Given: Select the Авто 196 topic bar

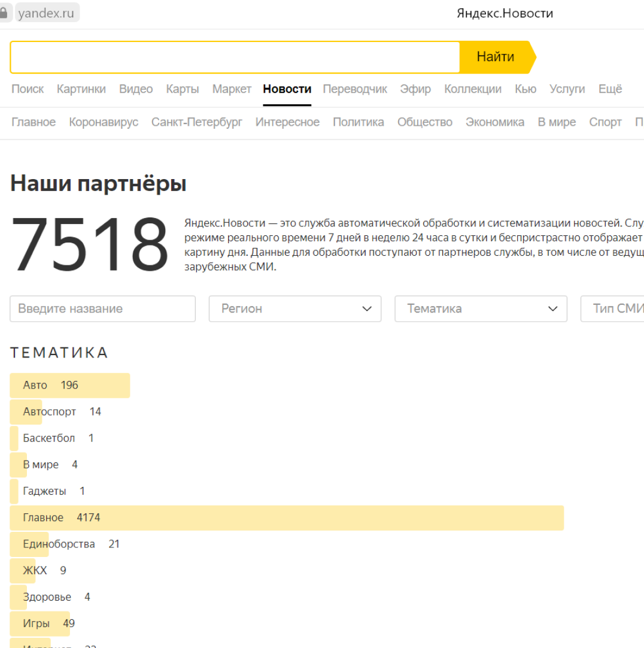Looking at the screenshot, I should (x=70, y=385).
